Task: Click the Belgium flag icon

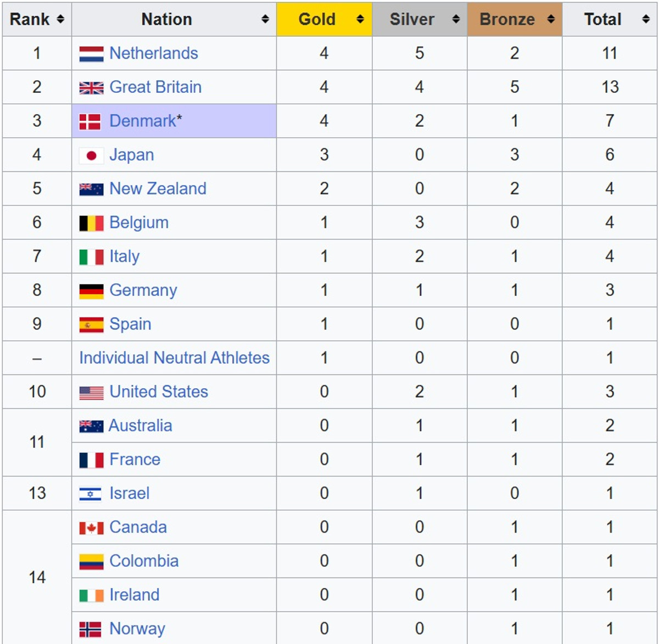Action: tap(91, 223)
